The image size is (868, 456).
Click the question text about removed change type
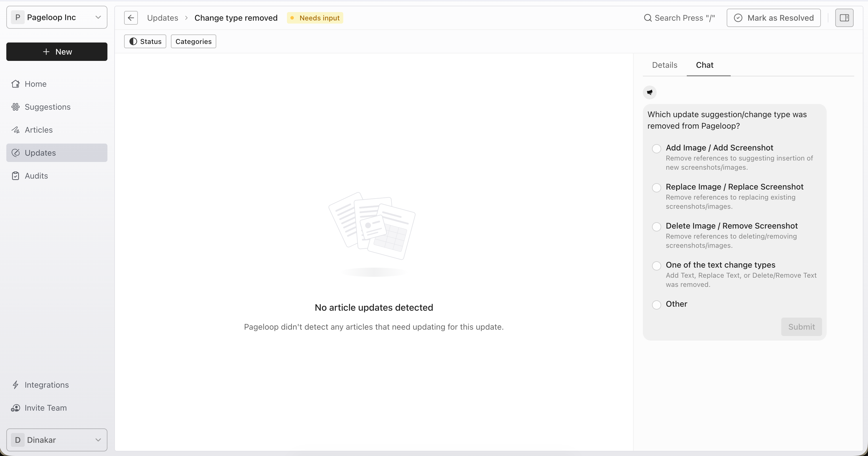tap(727, 120)
